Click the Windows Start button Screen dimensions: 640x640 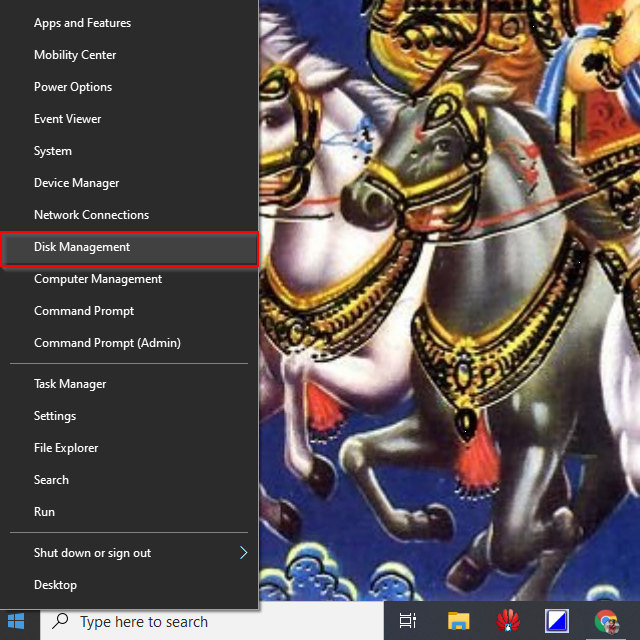16,622
